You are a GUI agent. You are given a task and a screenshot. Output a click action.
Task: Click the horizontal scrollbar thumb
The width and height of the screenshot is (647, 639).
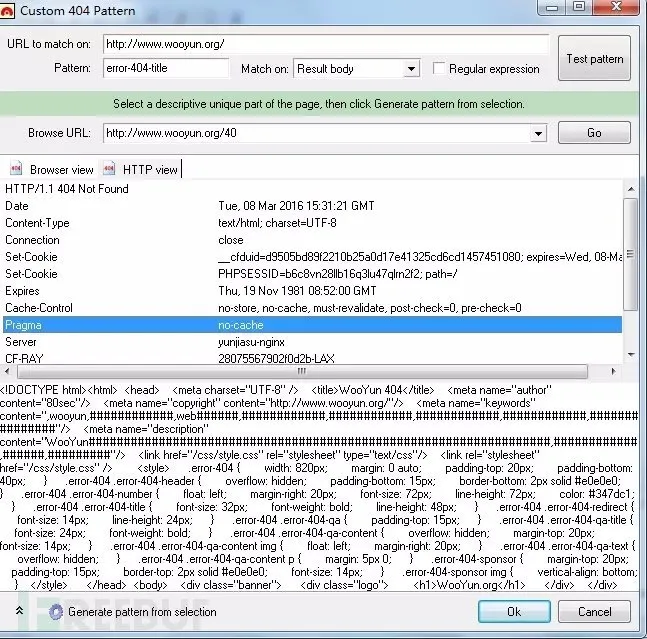pos(302,371)
